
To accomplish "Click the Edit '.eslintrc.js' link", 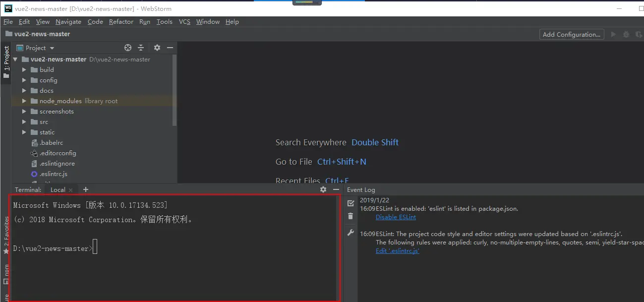I will 398,251.
